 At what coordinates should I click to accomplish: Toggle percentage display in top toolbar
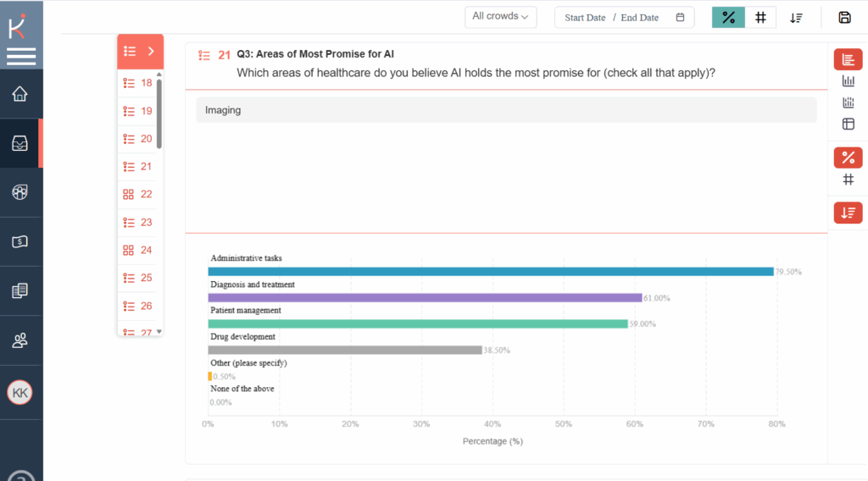tap(728, 18)
